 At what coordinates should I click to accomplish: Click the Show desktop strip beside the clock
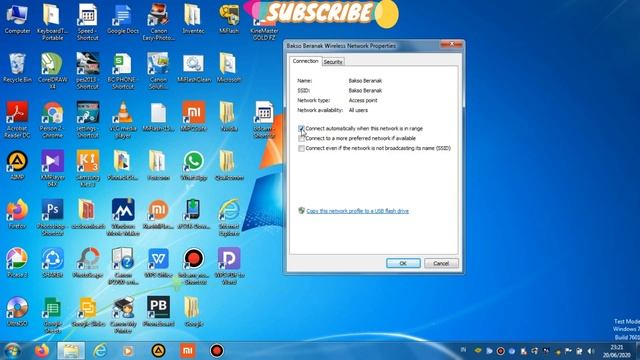[x=637, y=351]
